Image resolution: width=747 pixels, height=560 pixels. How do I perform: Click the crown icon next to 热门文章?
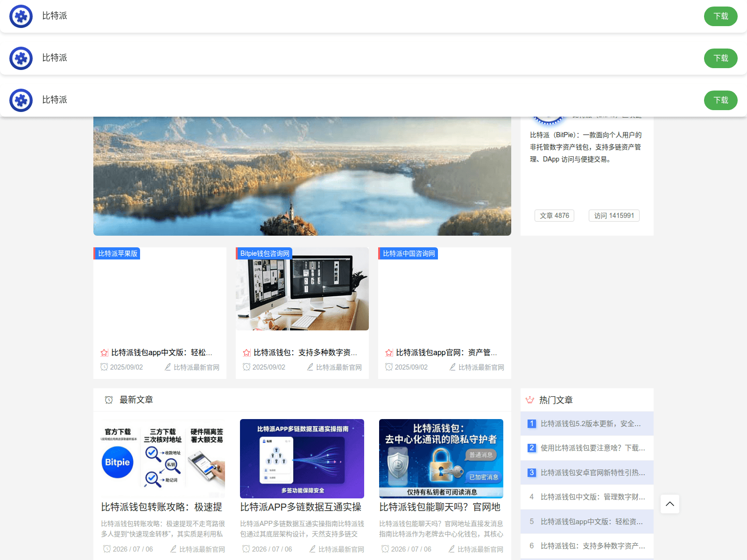click(x=530, y=400)
